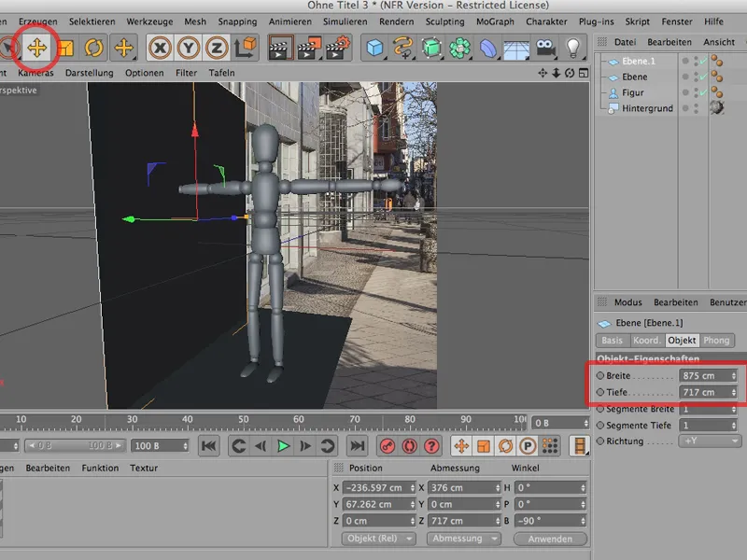
Task: Open the Erzeugen menu
Action: [x=38, y=21]
